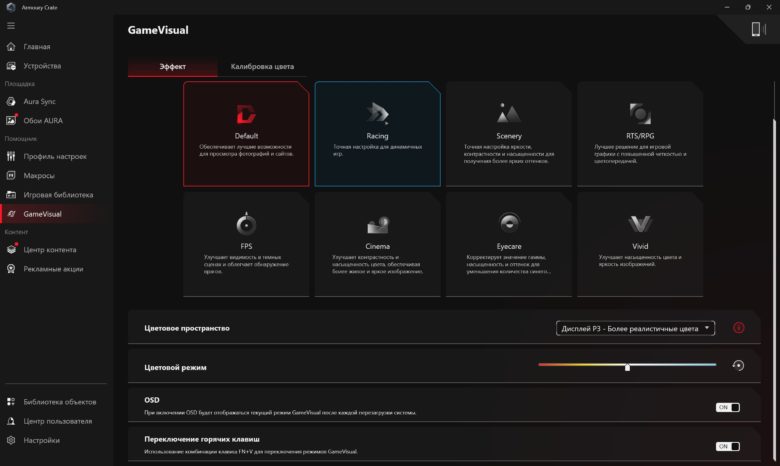Viewport: 780px width, 466px height.
Task: Click the Главная home icon
Action: (x=11, y=46)
